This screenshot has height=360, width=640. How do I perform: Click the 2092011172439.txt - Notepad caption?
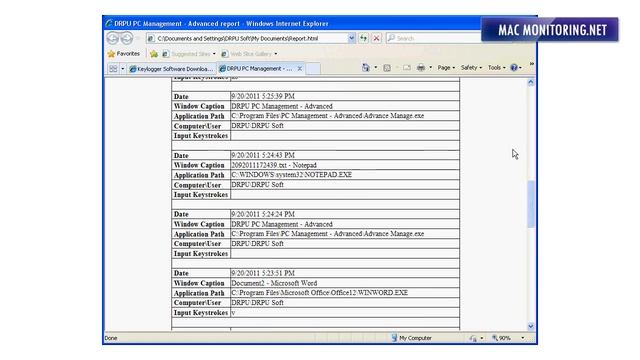(274, 165)
